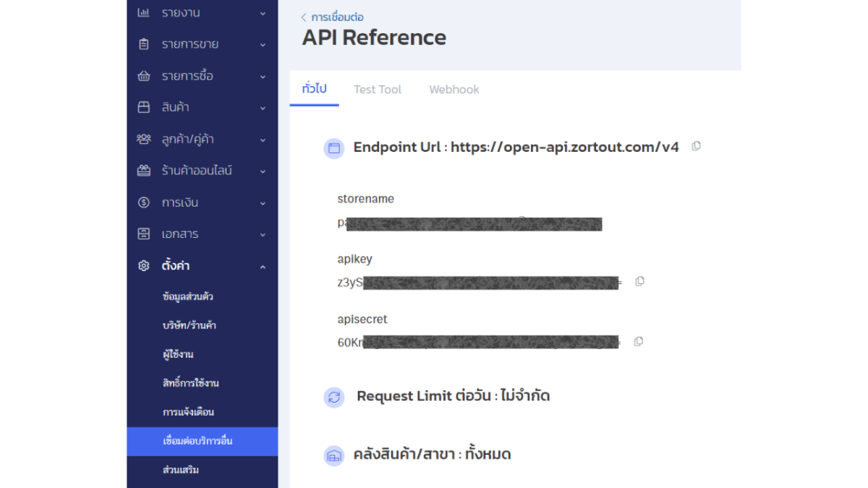Click the คลังสินค้า/สาขา warehouse icon

pyautogui.click(x=333, y=455)
